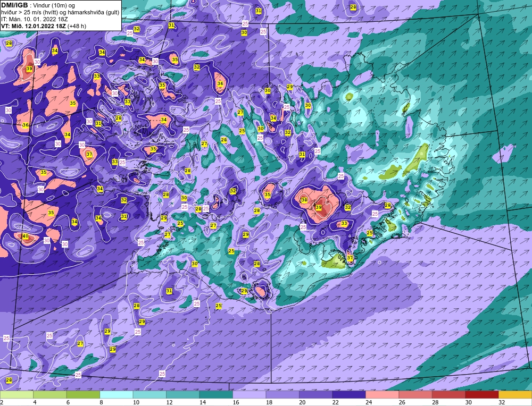532x406 pixels.
Task: Click the 24–26 m/s salmon pink legend swatch
Action: tap(383, 395)
